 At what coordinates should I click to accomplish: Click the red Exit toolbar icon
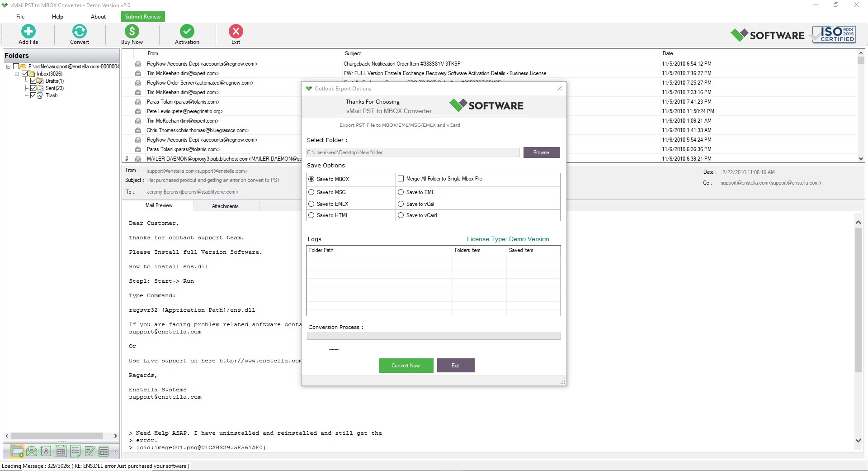tap(236, 31)
